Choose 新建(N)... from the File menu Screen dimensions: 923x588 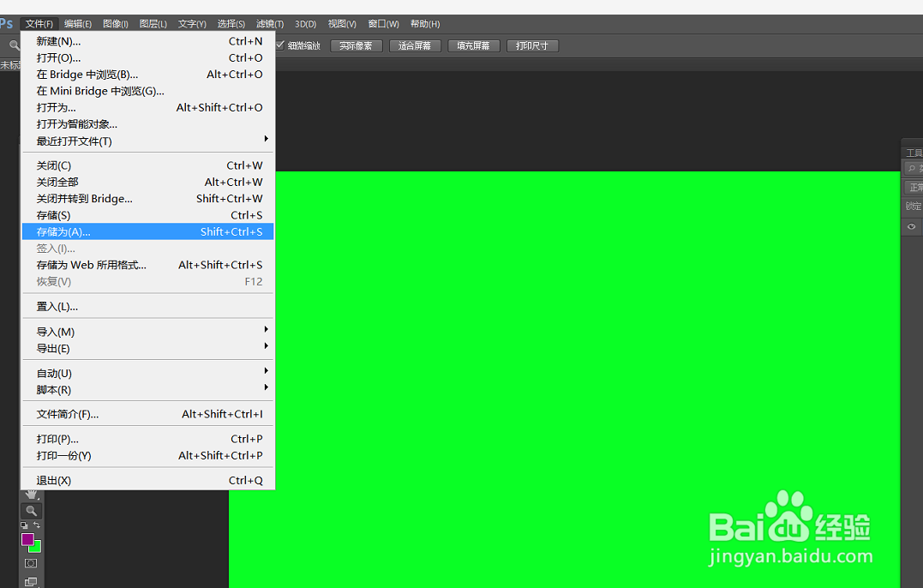pyautogui.click(x=147, y=41)
